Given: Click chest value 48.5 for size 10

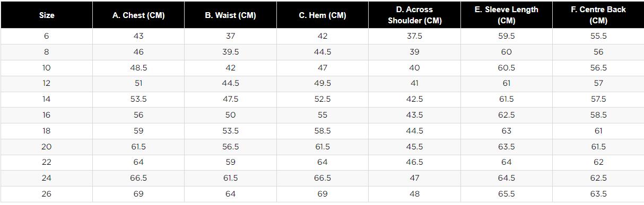Looking at the screenshot, I should coord(138,68).
